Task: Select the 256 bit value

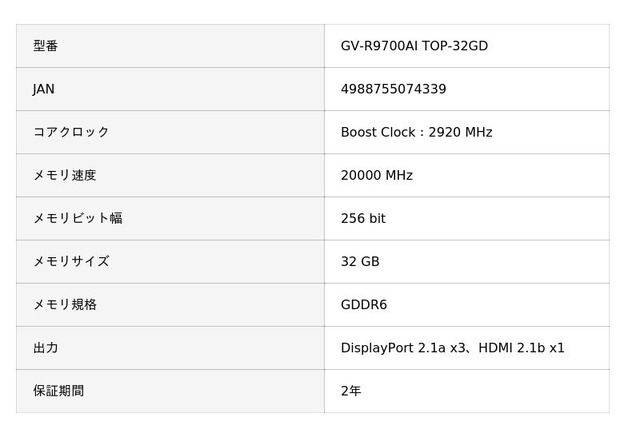Action: [x=363, y=218]
